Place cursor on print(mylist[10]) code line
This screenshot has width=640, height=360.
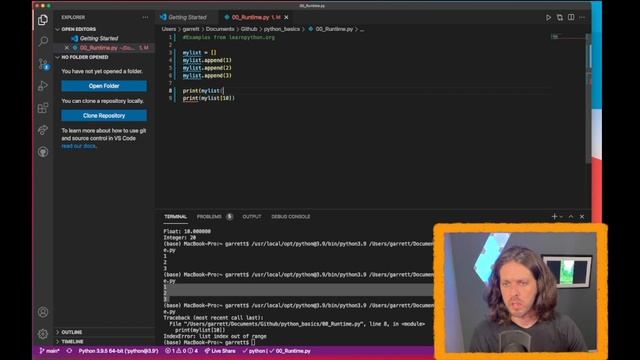tap(209, 98)
